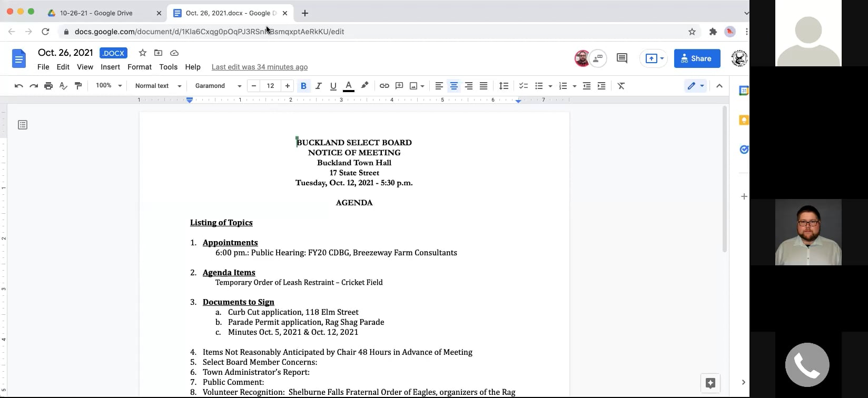Add a comment with the toolbar comment icon
Screen dimensions: 868x398
coord(399,86)
